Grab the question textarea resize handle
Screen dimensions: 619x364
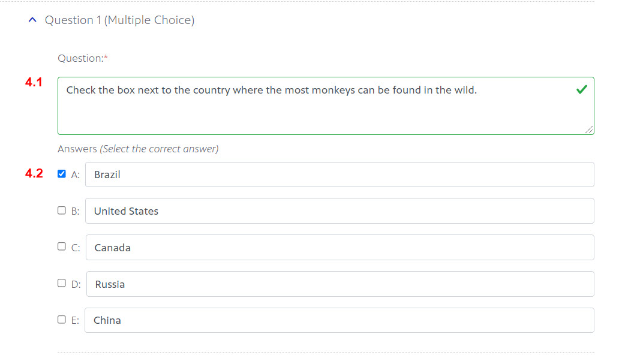(589, 130)
